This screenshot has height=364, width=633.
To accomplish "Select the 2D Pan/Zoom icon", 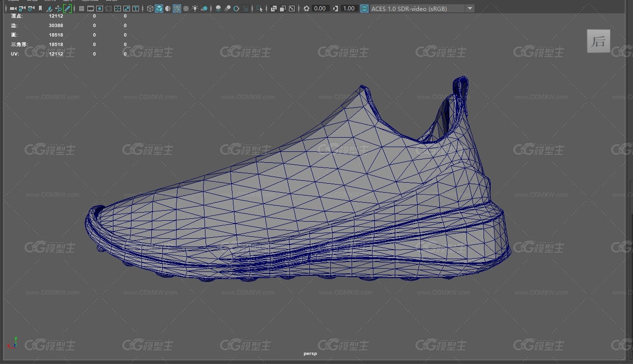I will pos(58,9).
